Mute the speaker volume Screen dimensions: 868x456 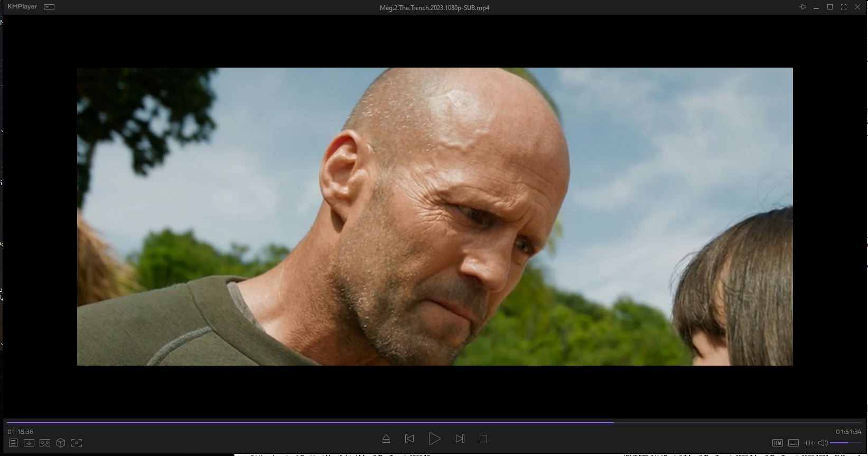point(823,443)
